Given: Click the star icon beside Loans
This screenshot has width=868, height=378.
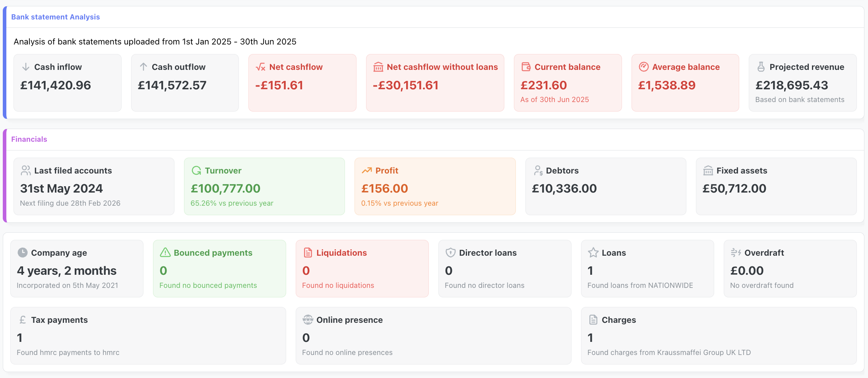Looking at the screenshot, I should coord(593,253).
